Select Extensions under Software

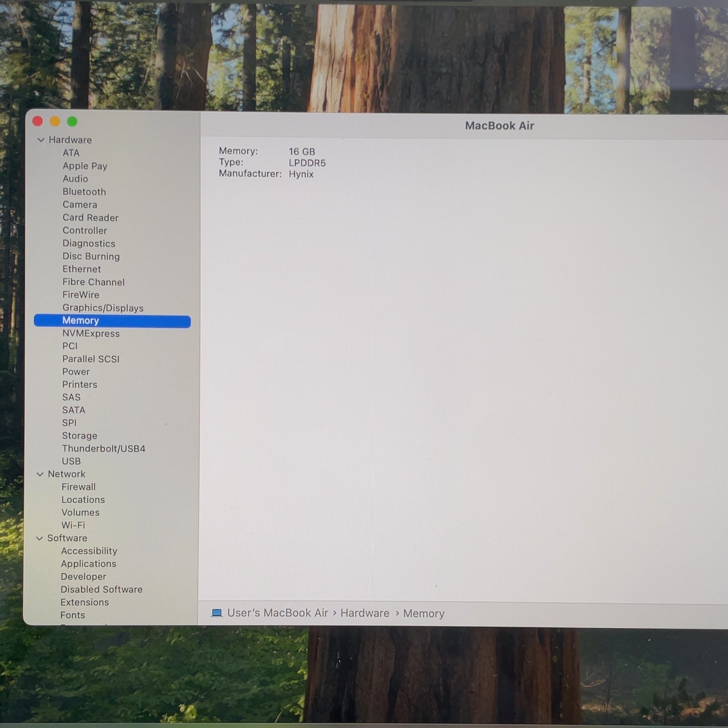(84, 602)
